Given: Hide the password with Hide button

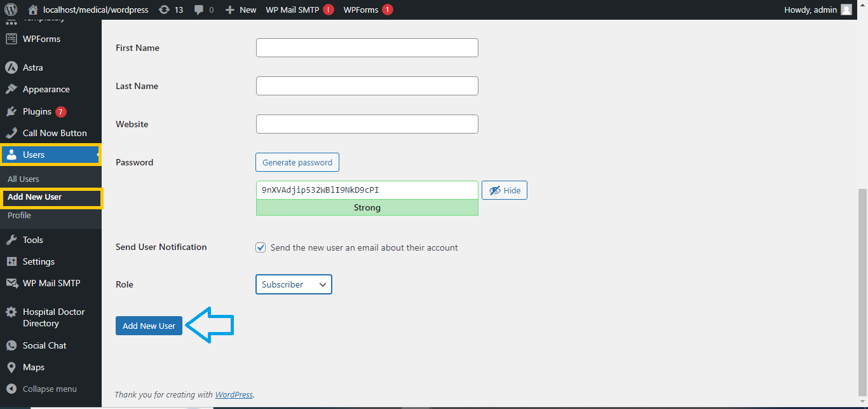Looking at the screenshot, I should [505, 190].
